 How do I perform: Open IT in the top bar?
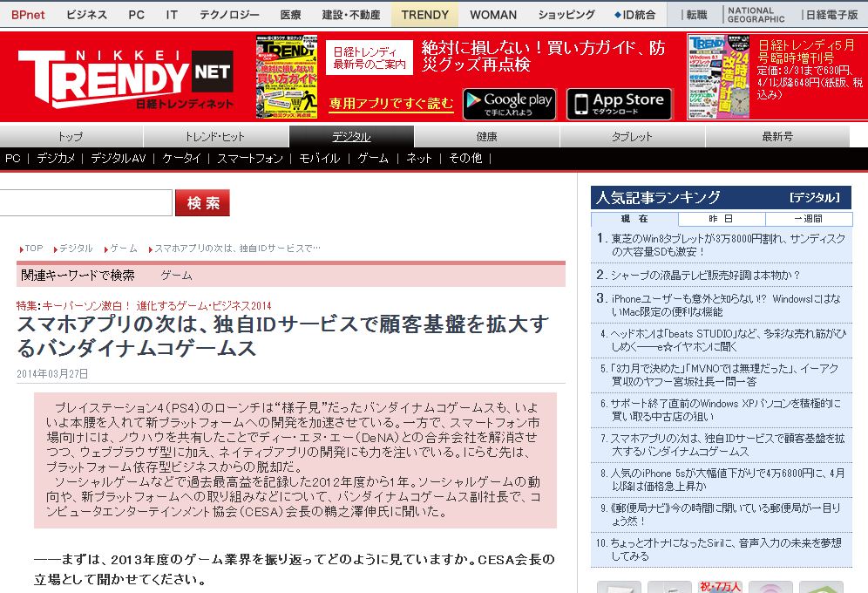click(x=172, y=15)
